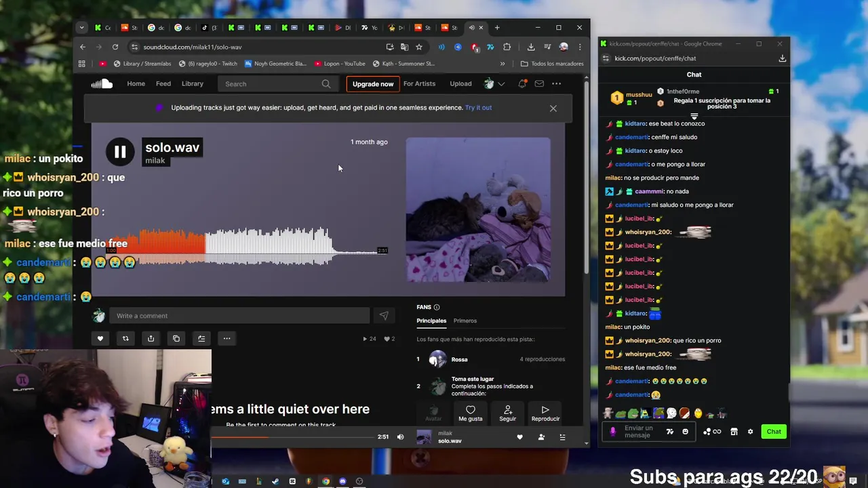Open the Upload page
Screen dimensions: 868x488
click(460, 83)
